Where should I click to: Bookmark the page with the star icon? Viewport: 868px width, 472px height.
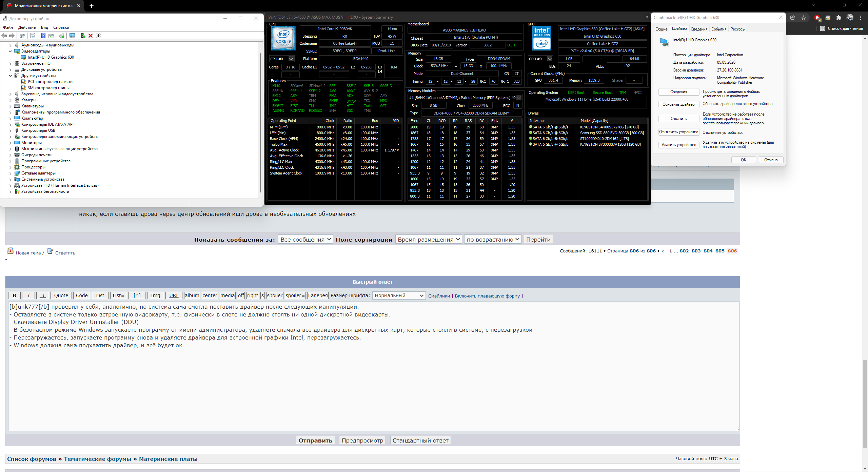coord(804,18)
